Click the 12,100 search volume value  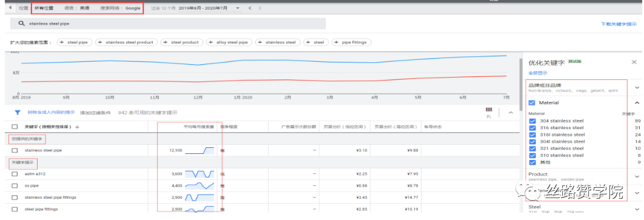coord(175,151)
